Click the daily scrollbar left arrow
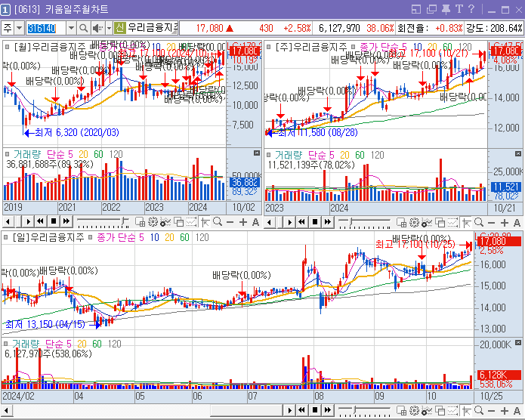Screen dimensions: 525x420 pos(6,410)
